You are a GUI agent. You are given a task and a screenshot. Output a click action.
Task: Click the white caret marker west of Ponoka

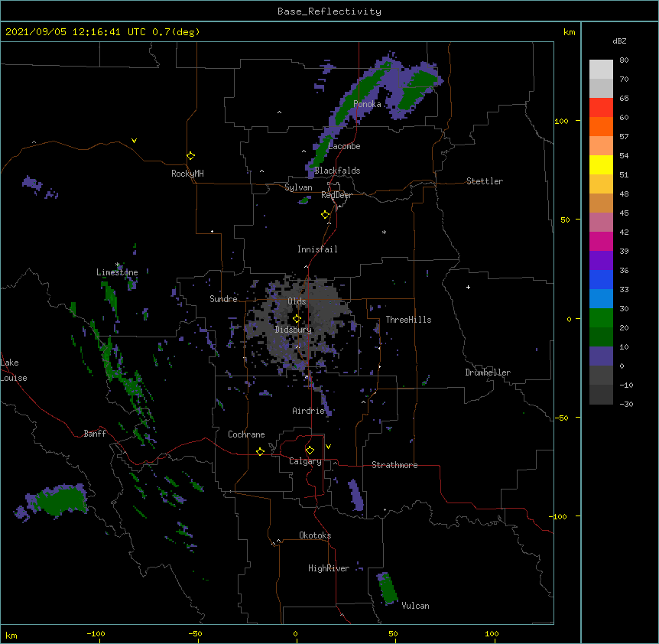pos(280,112)
